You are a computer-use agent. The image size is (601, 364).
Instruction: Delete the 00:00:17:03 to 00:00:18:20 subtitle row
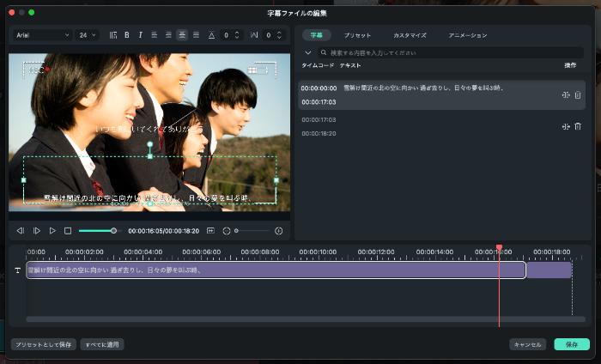578,126
